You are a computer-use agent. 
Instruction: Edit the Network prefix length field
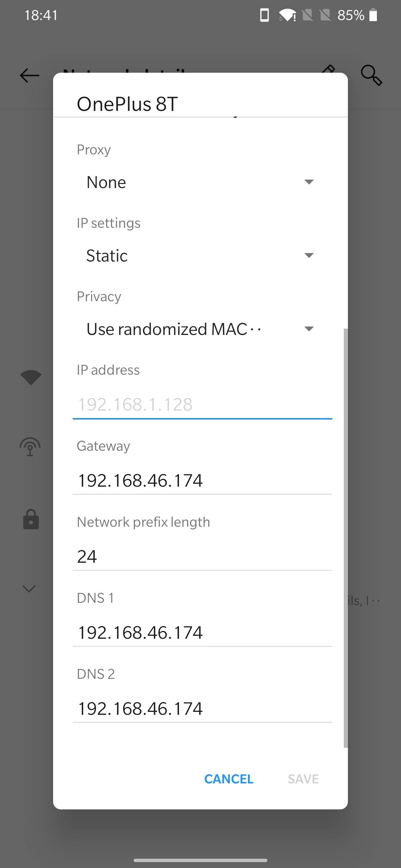[x=202, y=557]
